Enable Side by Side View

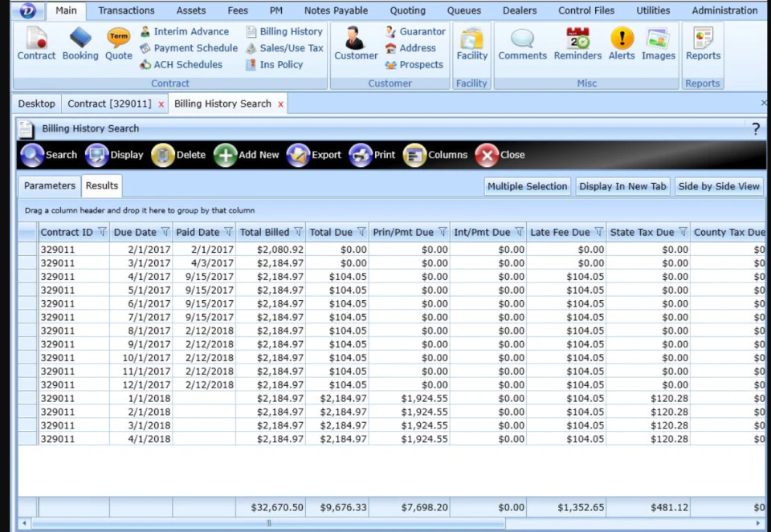(x=719, y=186)
